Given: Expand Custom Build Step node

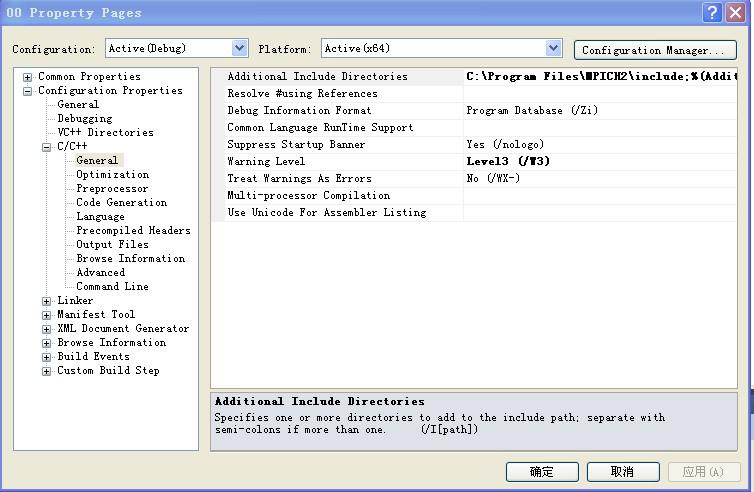Looking at the screenshot, I should click(47, 371).
